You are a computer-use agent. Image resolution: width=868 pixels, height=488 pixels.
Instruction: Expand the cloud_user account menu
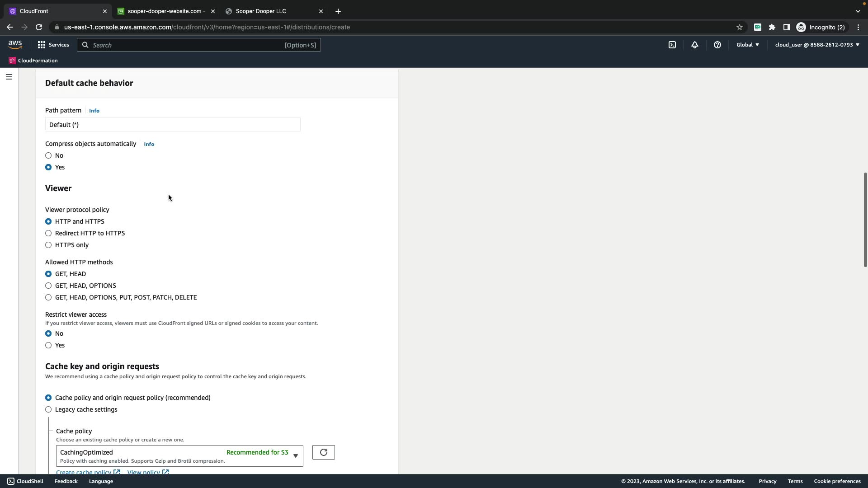(817, 45)
